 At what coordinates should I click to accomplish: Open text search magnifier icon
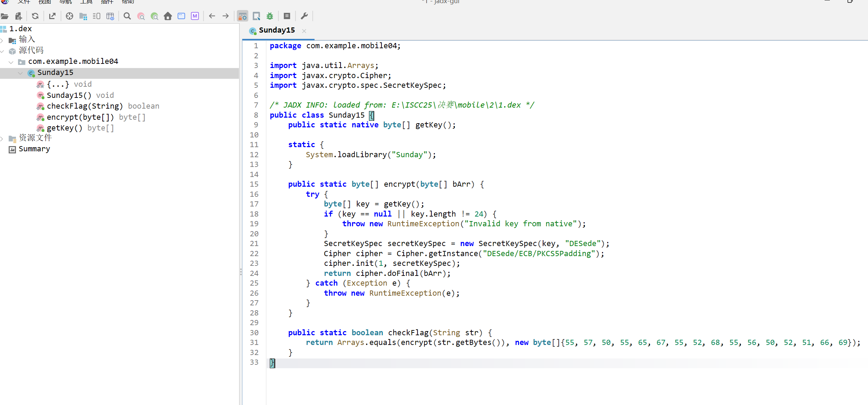(x=127, y=16)
